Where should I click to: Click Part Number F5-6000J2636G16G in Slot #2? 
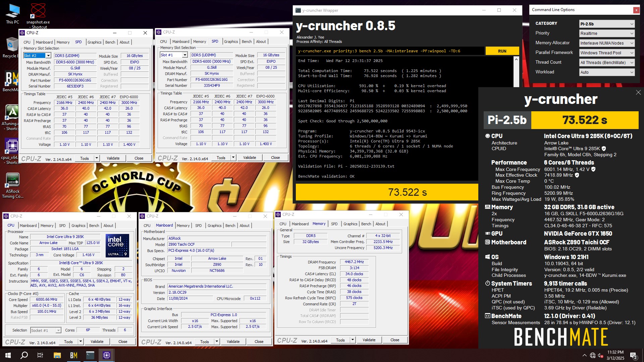click(75, 80)
